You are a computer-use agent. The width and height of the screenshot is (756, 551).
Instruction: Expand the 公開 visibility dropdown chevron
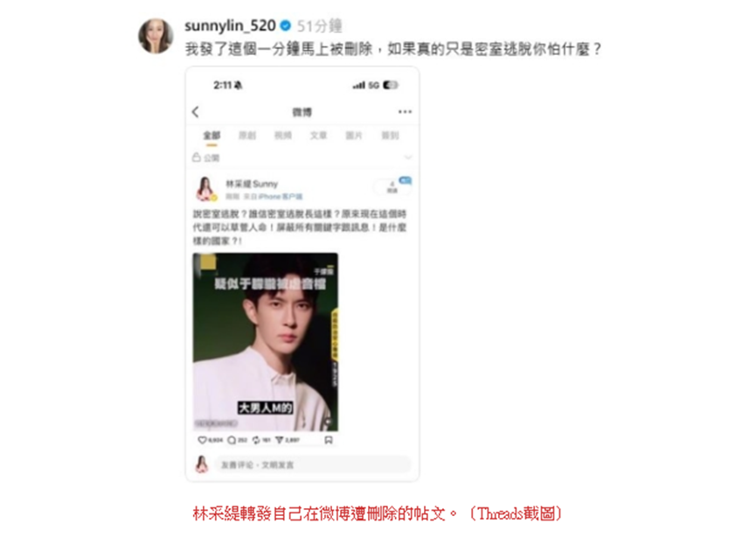408,157
